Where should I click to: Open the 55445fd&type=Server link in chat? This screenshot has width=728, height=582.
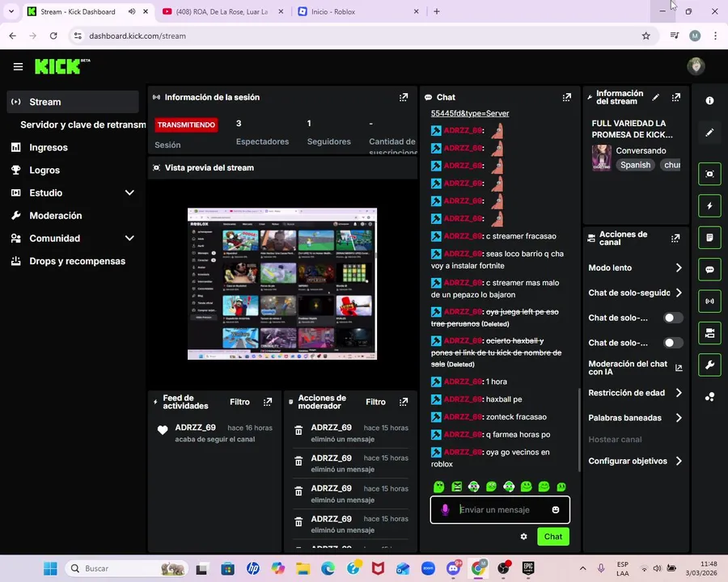pyautogui.click(x=470, y=113)
